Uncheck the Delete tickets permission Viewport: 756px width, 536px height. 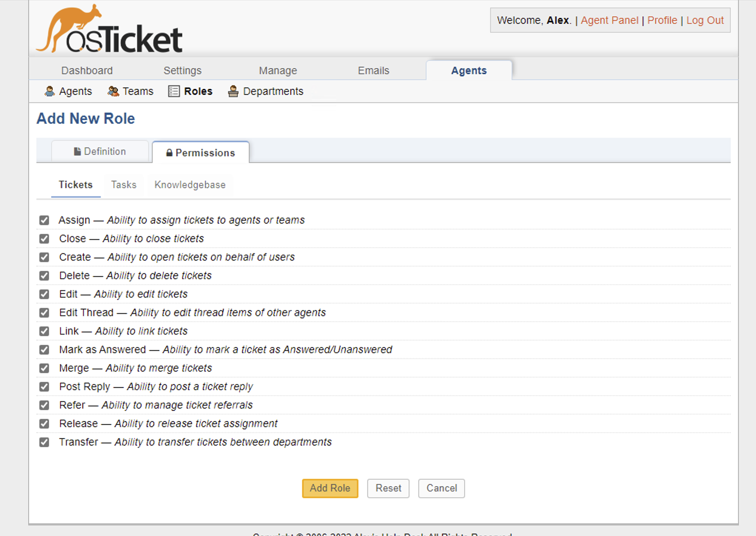tap(44, 276)
